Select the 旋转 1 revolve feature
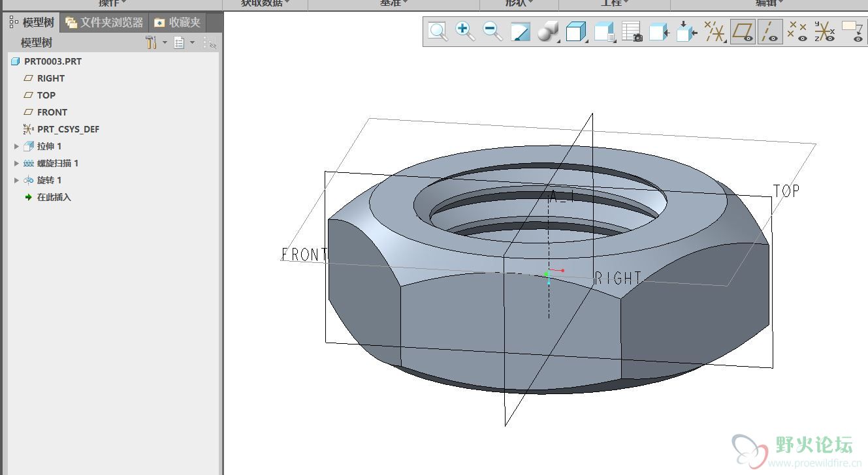Screen dimensions: 868x475 pyautogui.click(x=49, y=180)
